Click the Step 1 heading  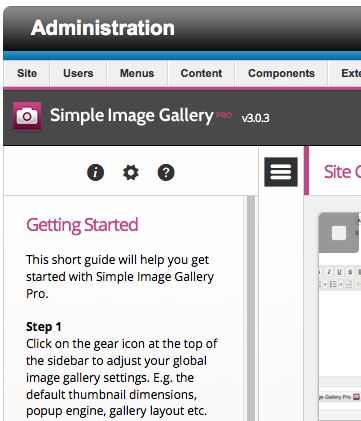point(44,327)
